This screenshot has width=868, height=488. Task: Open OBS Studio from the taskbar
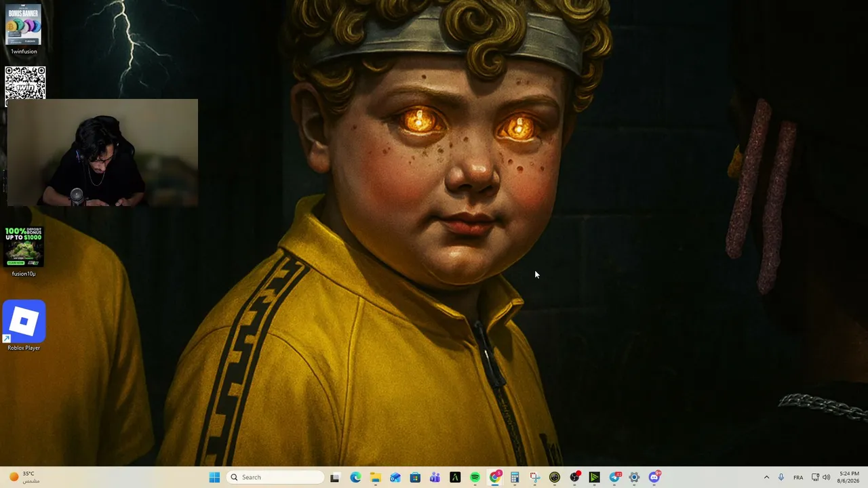574,477
